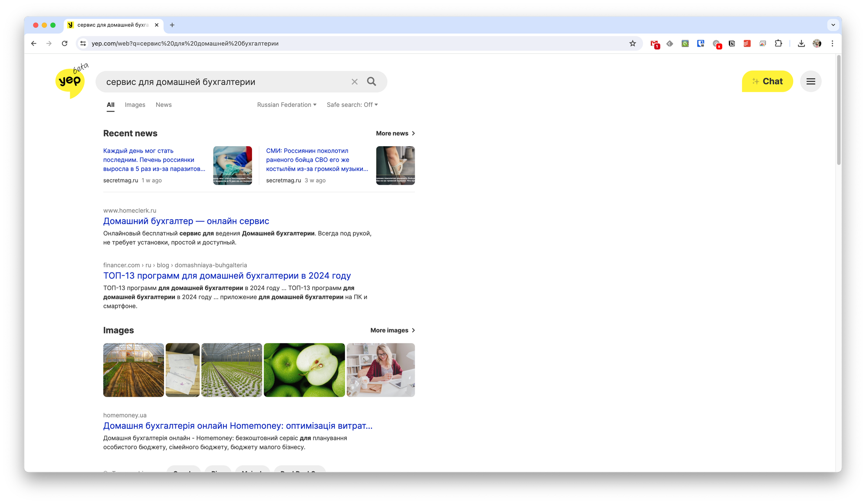
Task: Click into the yep search field
Action: pos(225,82)
